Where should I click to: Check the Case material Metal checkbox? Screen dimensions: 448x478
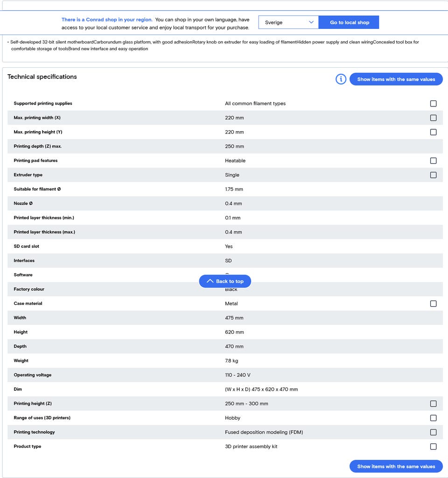click(x=433, y=304)
